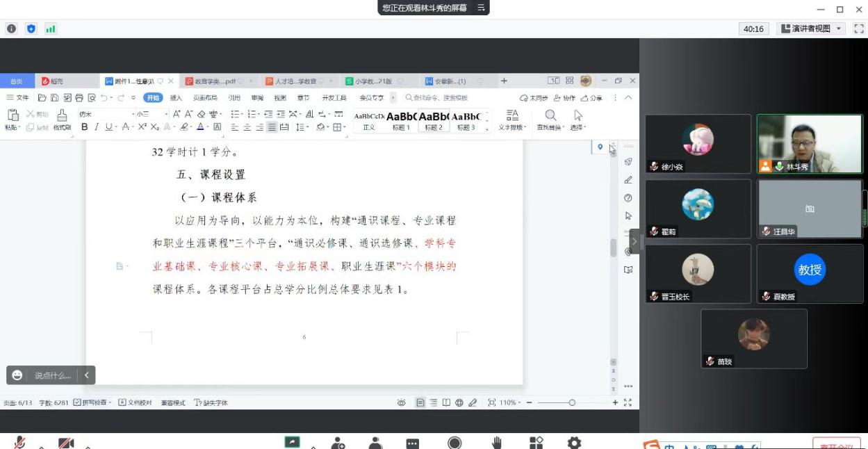Click the invite participants icon
The image size is (868, 449).
point(338,443)
